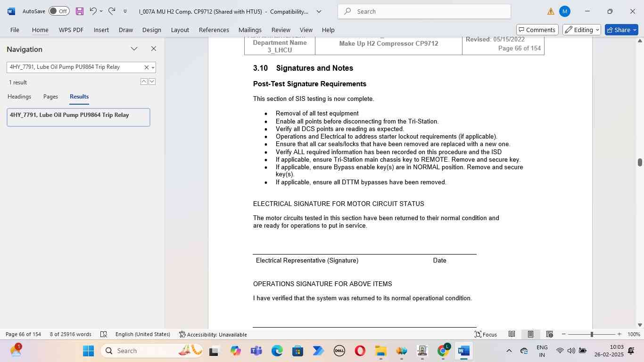Viewport: 644px width, 362px height.
Task: Open the Design tab
Action: 152,30
